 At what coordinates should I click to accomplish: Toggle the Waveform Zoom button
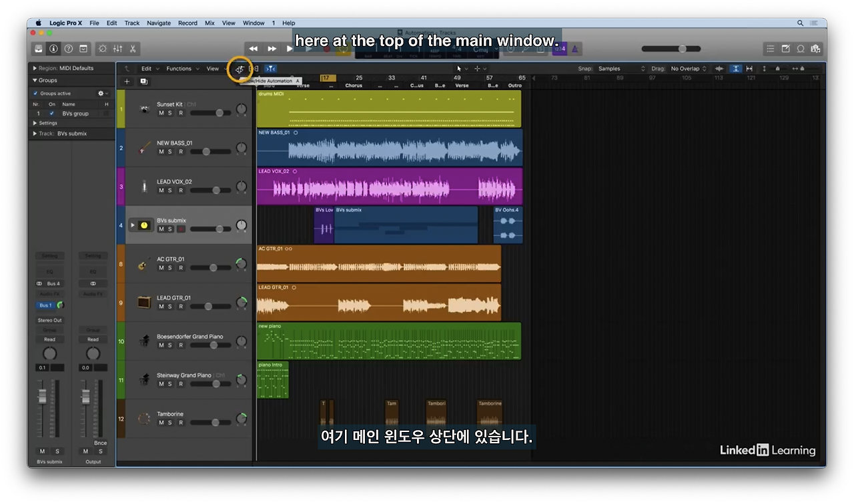pos(719,69)
